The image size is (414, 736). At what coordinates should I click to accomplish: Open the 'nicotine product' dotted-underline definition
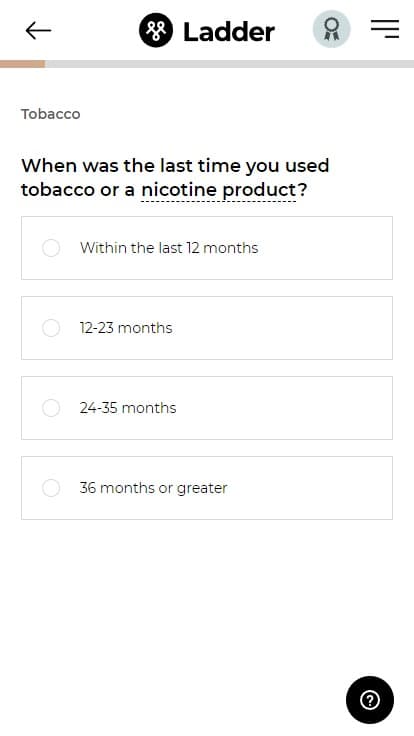(219, 190)
